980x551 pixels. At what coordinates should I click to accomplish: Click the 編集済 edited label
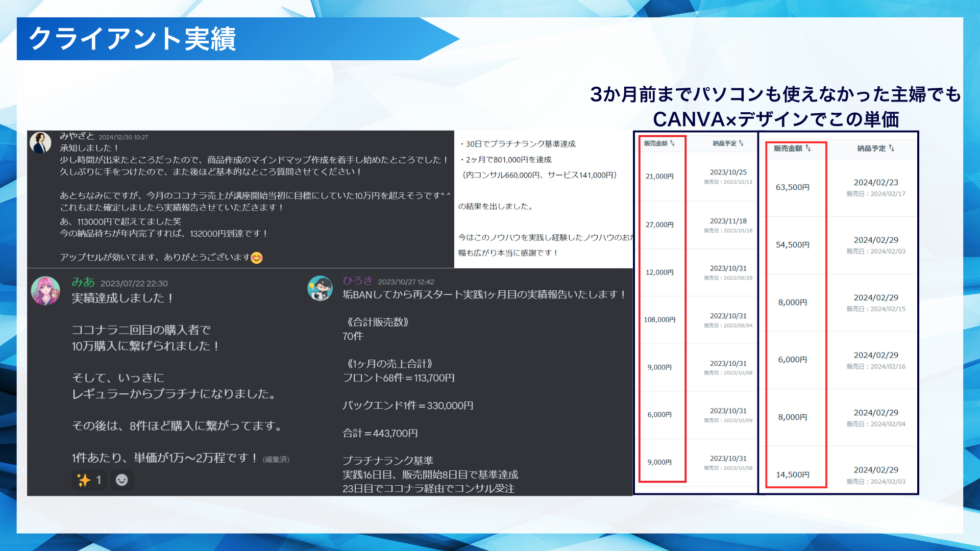point(276,460)
